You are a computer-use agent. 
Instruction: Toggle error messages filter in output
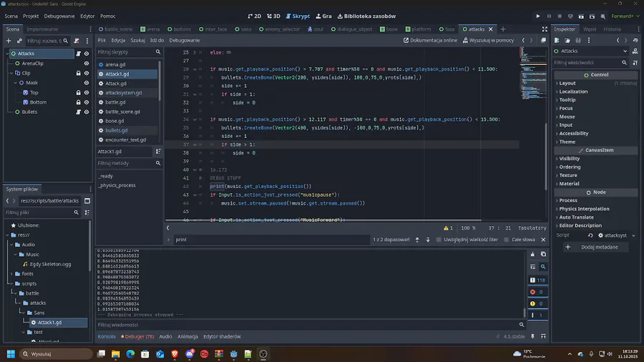click(537, 292)
